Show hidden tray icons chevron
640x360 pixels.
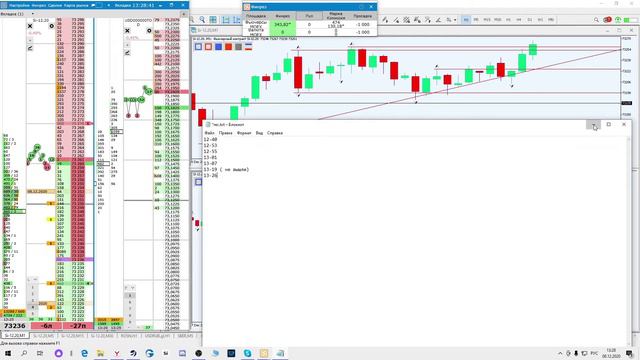[560, 353]
